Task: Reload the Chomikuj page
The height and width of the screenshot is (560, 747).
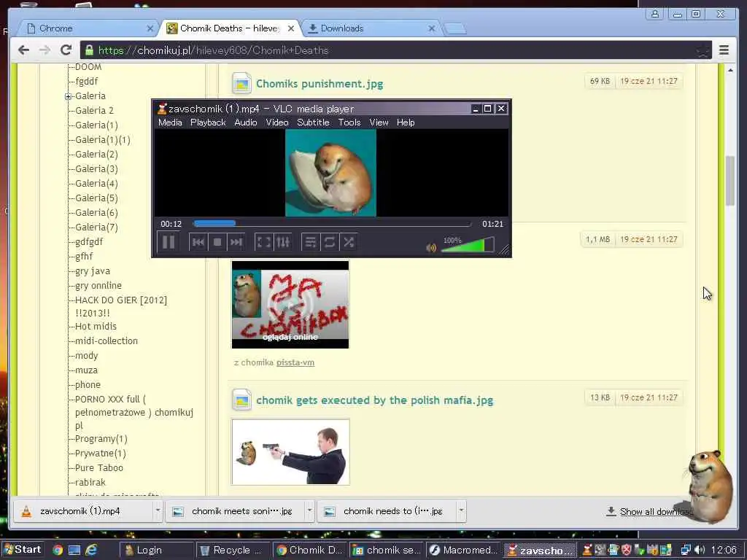Action: (66, 50)
